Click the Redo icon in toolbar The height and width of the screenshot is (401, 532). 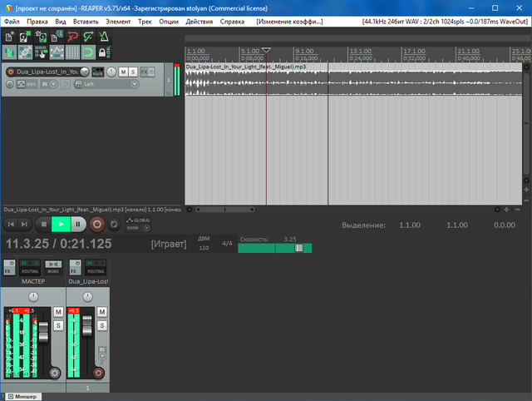(x=87, y=36)
